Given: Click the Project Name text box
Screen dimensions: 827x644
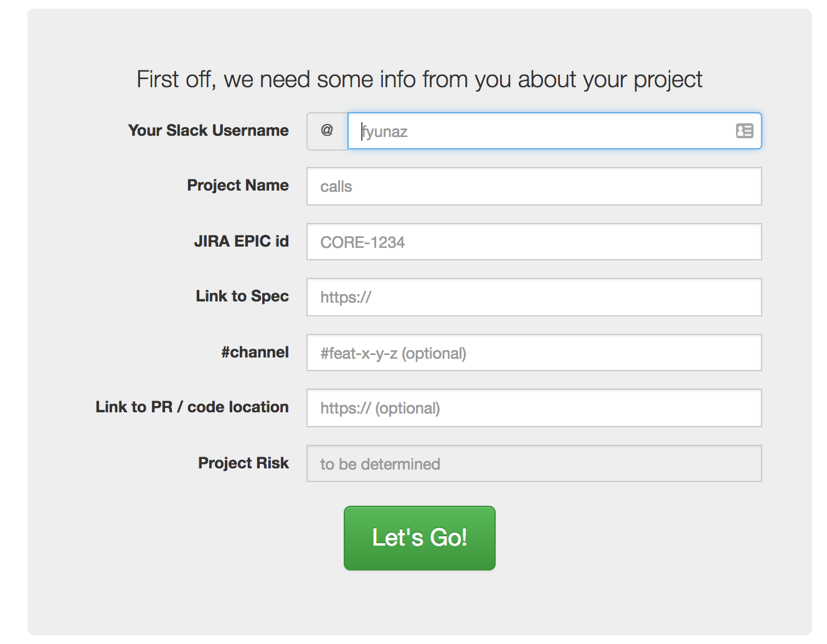Looking at the screenshot, I should pos(534,186).
